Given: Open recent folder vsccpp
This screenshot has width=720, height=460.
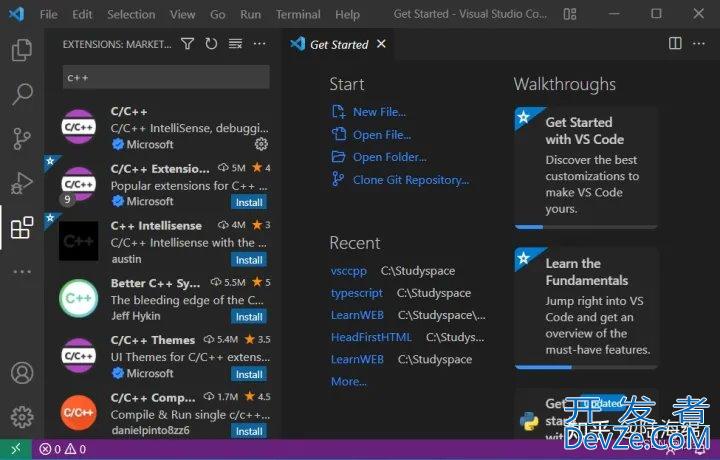Looking at the screenshot, I should pyautogui.click(x=349, y=271).
